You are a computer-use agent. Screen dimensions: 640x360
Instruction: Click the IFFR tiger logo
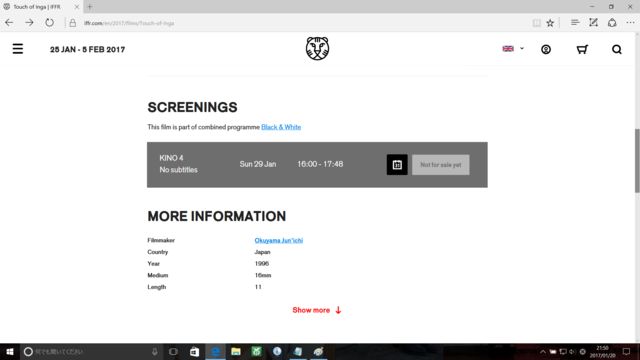click(317, 48)
